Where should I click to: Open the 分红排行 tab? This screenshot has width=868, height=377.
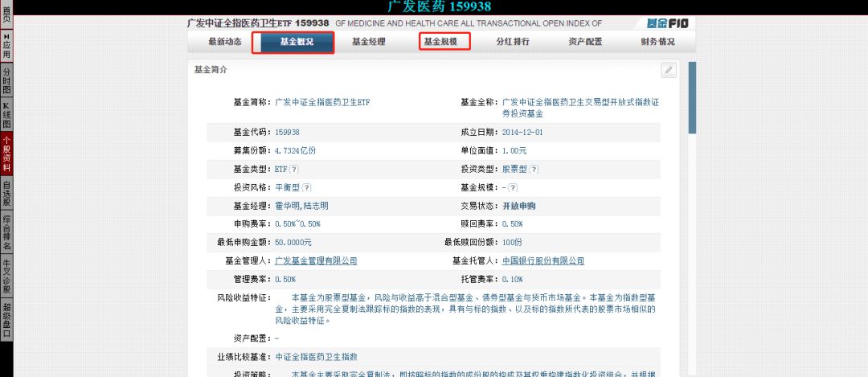(513, 42)
